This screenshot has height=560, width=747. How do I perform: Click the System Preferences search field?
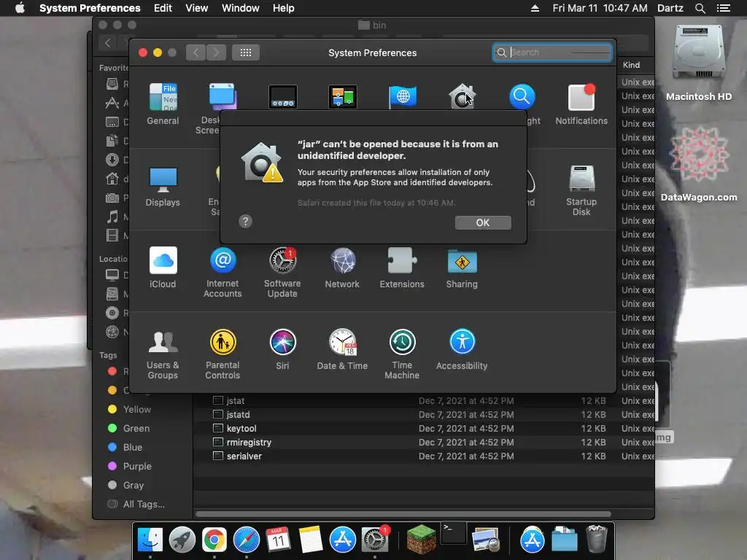click(552, 52)
